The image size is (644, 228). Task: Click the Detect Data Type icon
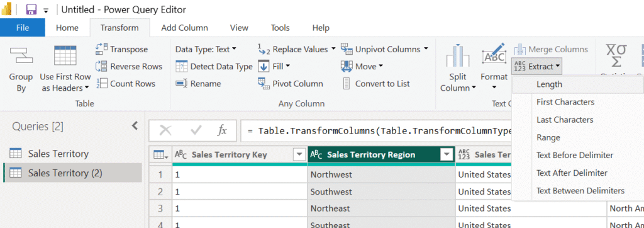click(181, 66)
